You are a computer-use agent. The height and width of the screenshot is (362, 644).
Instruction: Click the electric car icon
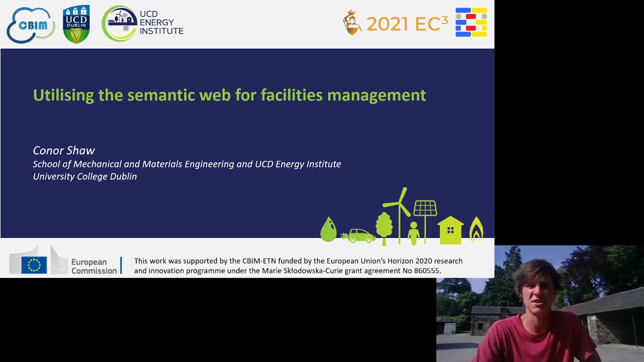pos(358,236)
